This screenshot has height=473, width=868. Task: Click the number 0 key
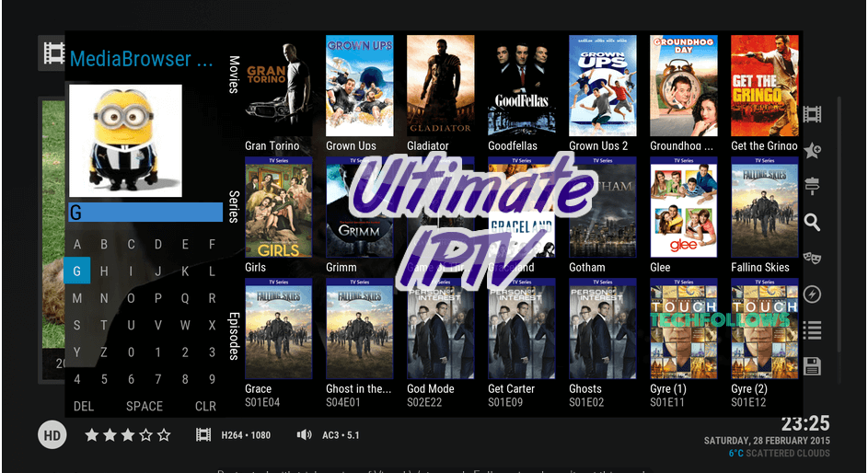[131, 352]
